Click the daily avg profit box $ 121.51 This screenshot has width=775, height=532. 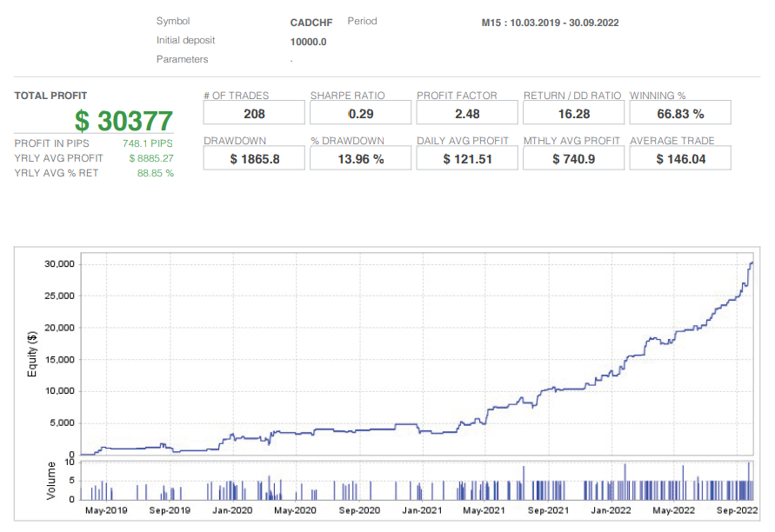467,158
